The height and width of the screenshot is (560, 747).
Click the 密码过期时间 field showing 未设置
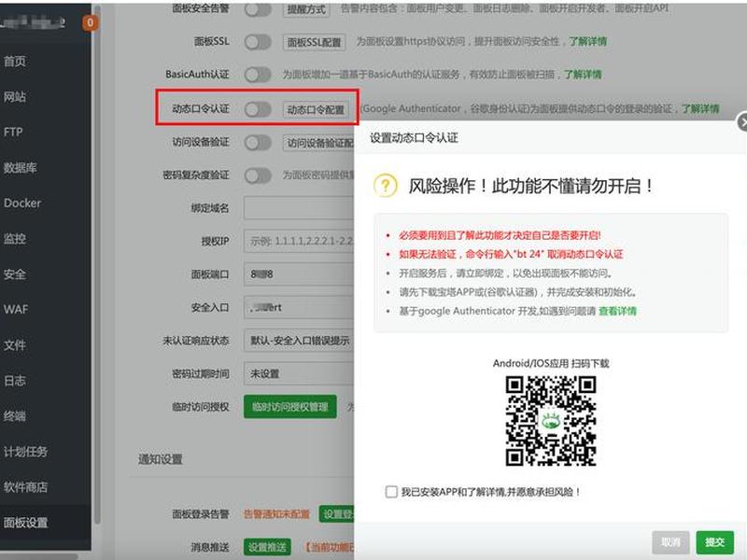click(299, 374)
